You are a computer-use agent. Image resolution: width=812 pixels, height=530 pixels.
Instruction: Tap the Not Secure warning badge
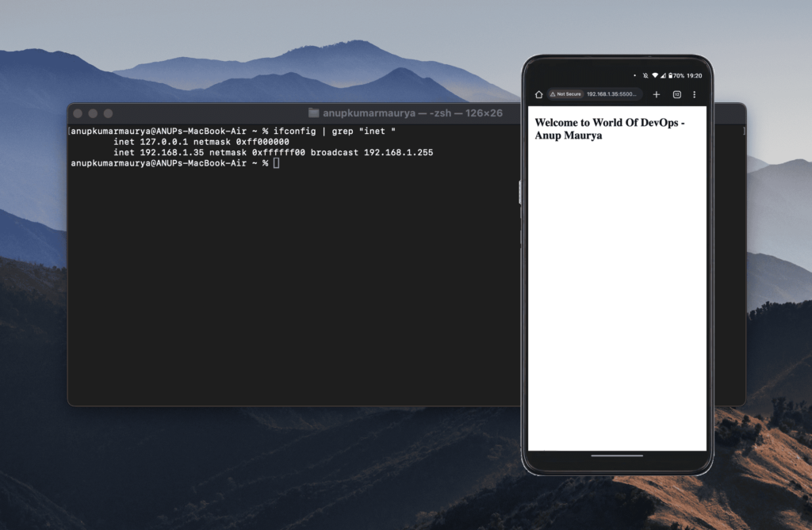[x=565, y=94]
